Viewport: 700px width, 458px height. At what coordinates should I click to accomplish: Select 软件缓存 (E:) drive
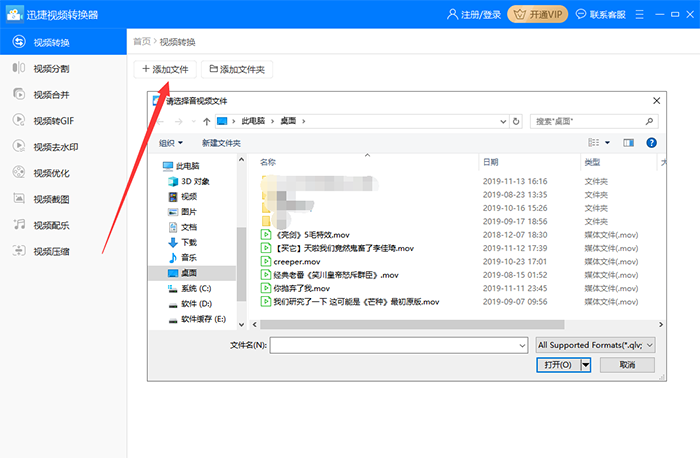pos(197,319)
